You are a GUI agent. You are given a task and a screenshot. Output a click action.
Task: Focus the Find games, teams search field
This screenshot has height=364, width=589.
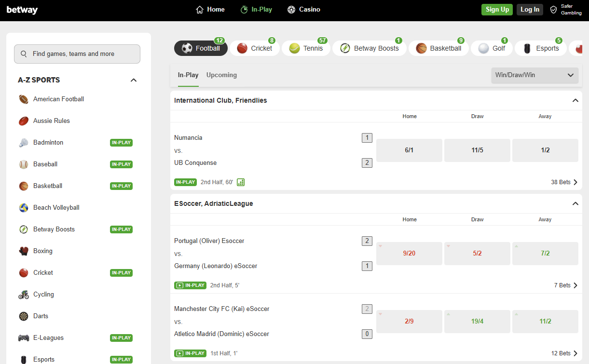(77, 54)
